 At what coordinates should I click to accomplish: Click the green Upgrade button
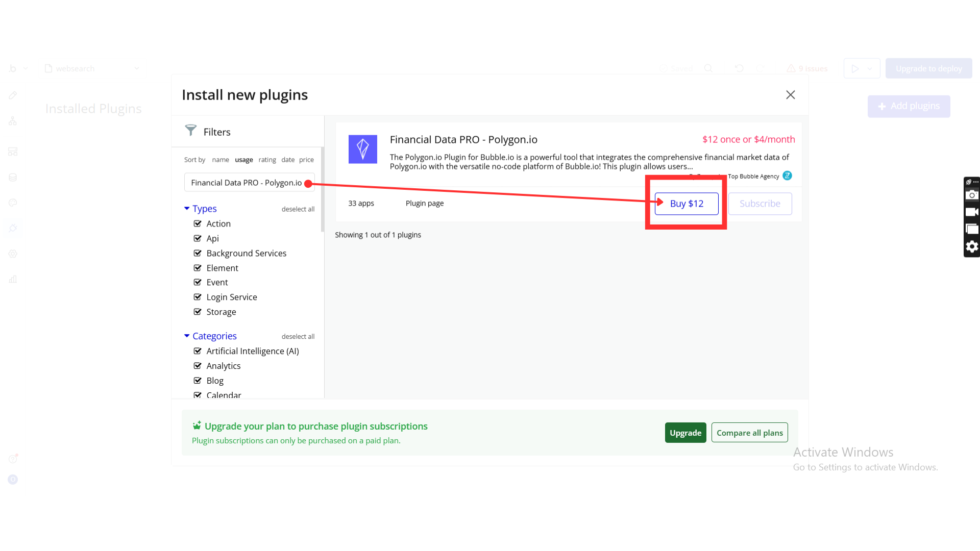685,433
